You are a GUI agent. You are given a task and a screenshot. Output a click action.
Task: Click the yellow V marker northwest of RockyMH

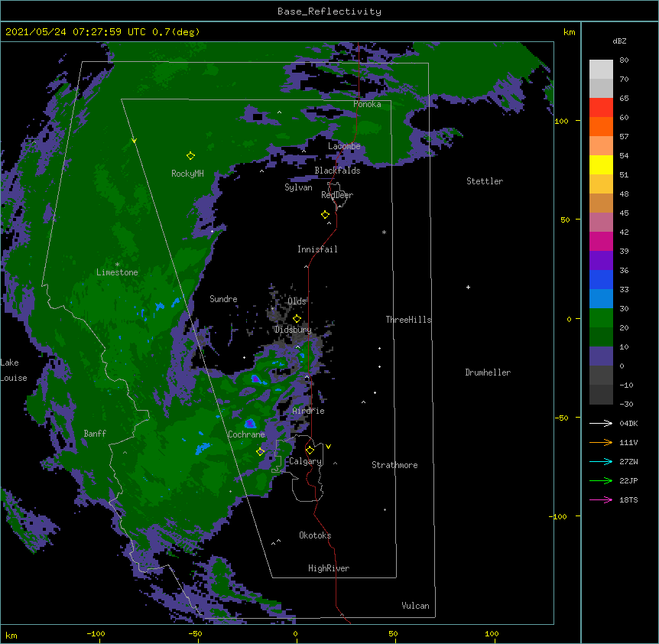point(134,141)
